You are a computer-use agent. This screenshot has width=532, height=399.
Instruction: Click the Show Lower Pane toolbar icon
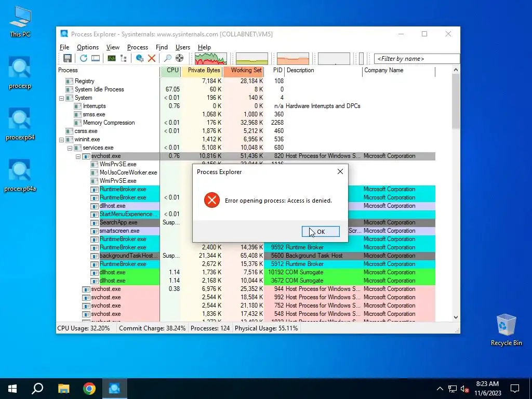pyautogui.click(x=96, y=58)
